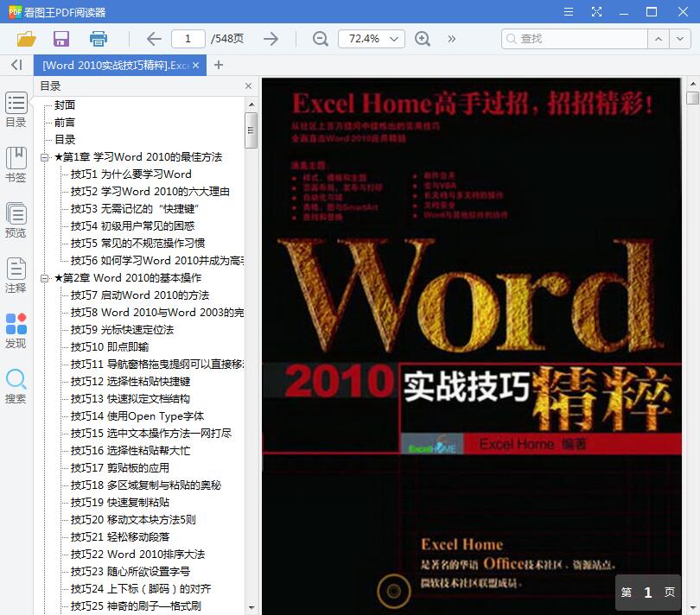Viewport: 700px width, 615px height.
Task: Open the 目录 sidebar panel
Action: (x=16, y=110)
